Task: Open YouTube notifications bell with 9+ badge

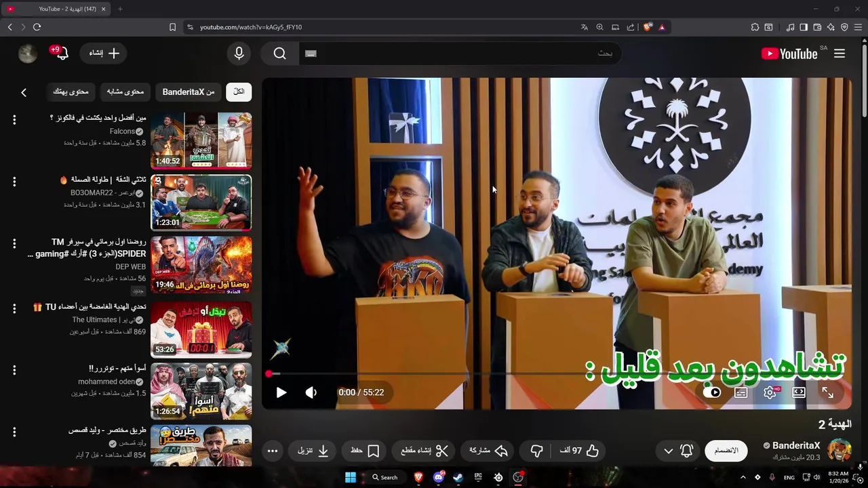Action: pos(62,54)
